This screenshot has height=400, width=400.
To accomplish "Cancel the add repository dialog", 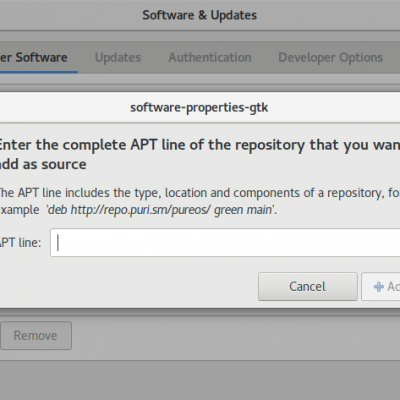I will [308, 287].
